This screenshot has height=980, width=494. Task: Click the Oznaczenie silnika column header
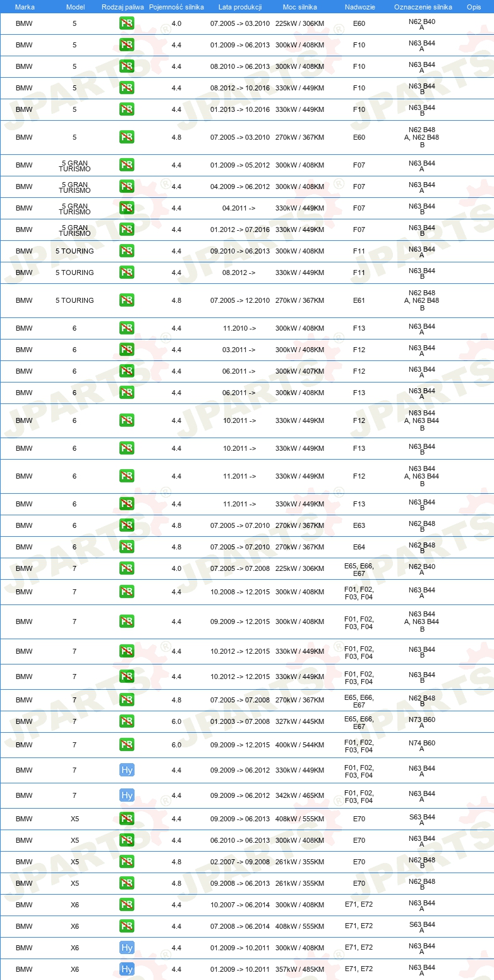(x=423, y=6)
